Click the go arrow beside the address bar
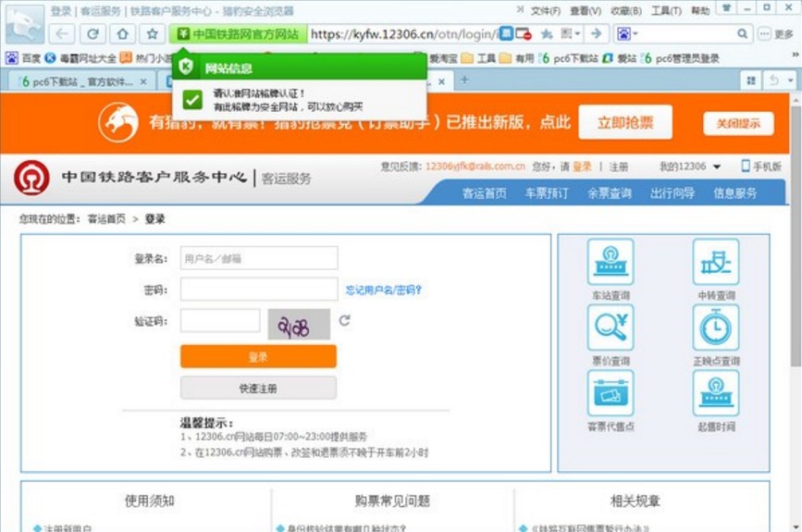Viewport: 802px width, 532px height. pos(597,33)
